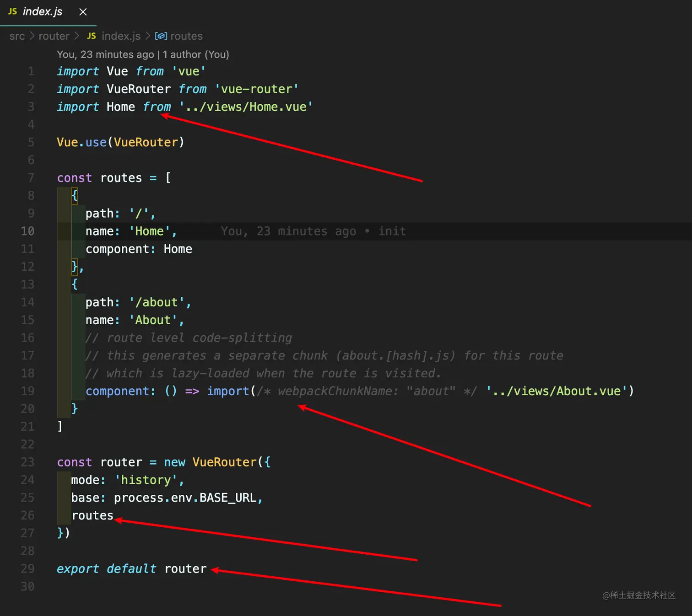
Task: Expand the chevron after router in breadcrumbs
Action: click(76, 36)
